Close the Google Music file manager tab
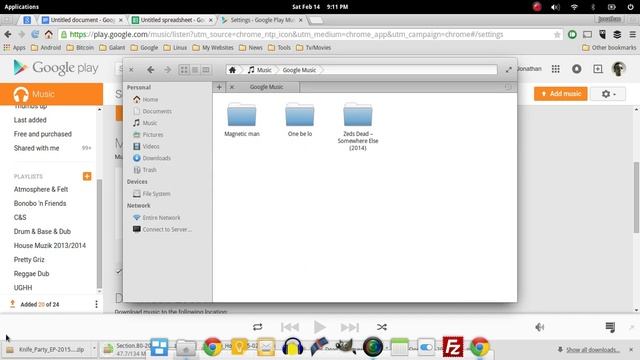Screen dimensions: 640x360 pos(232,87)
